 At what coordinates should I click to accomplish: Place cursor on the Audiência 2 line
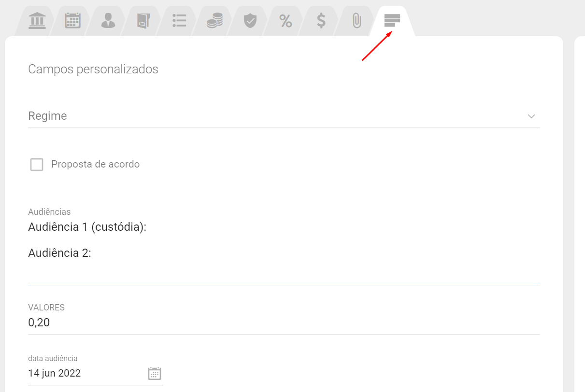[60, 253]
